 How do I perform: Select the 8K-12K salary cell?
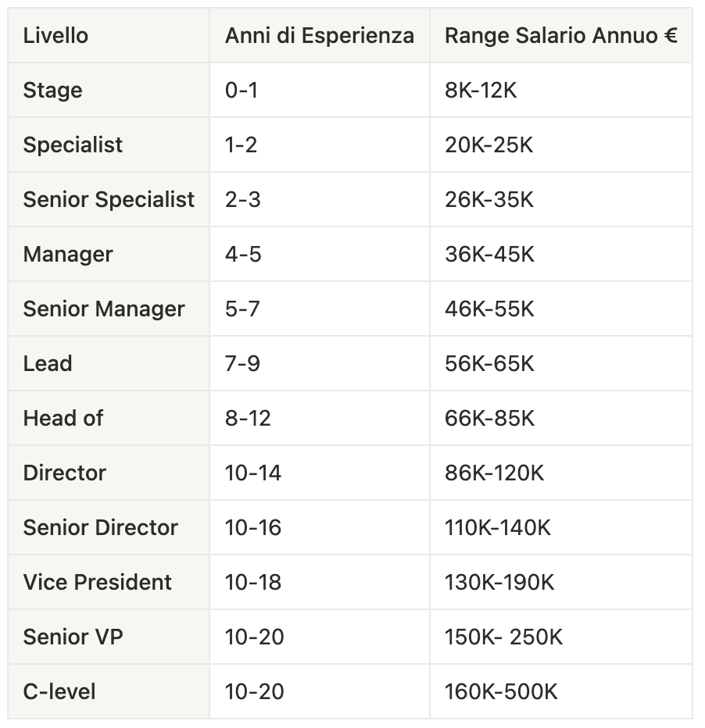pyautogui.click(x=481, y=91)
